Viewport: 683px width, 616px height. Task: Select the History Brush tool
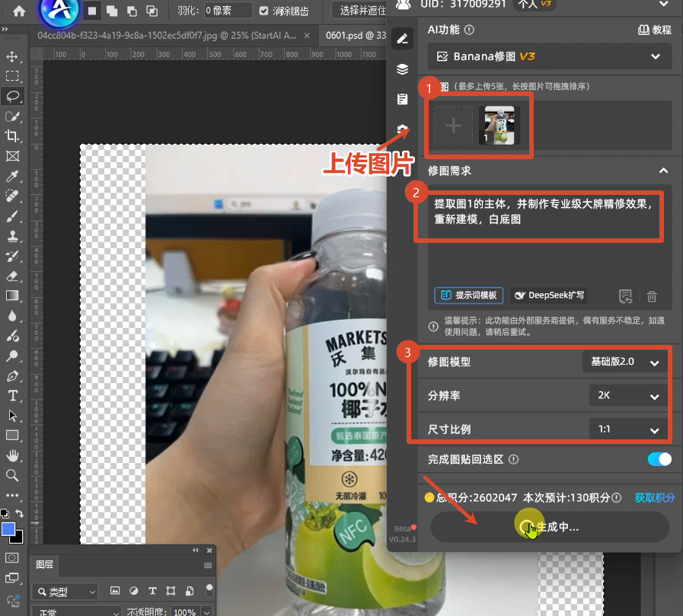pos(12,256)
